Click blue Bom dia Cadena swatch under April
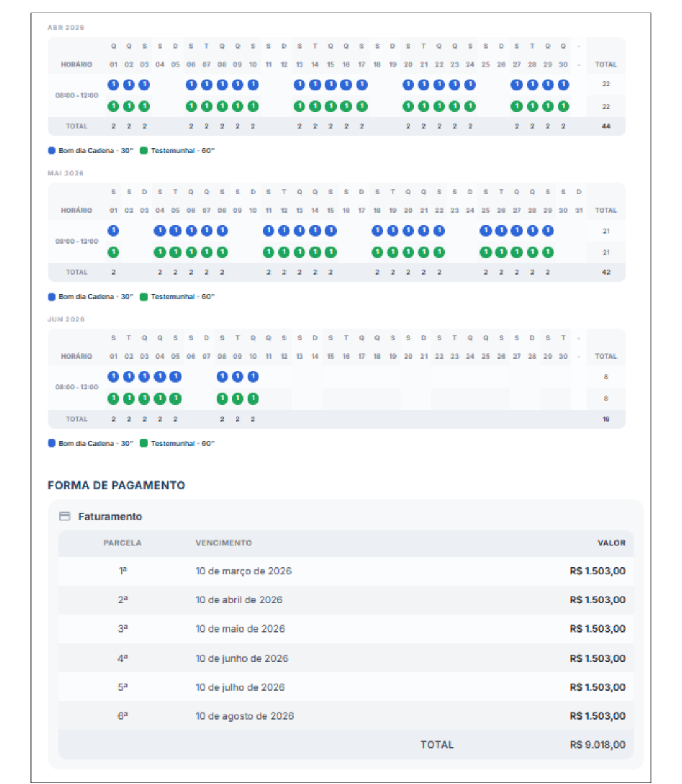This screenshot has width=682, height=784. [52, 151]
